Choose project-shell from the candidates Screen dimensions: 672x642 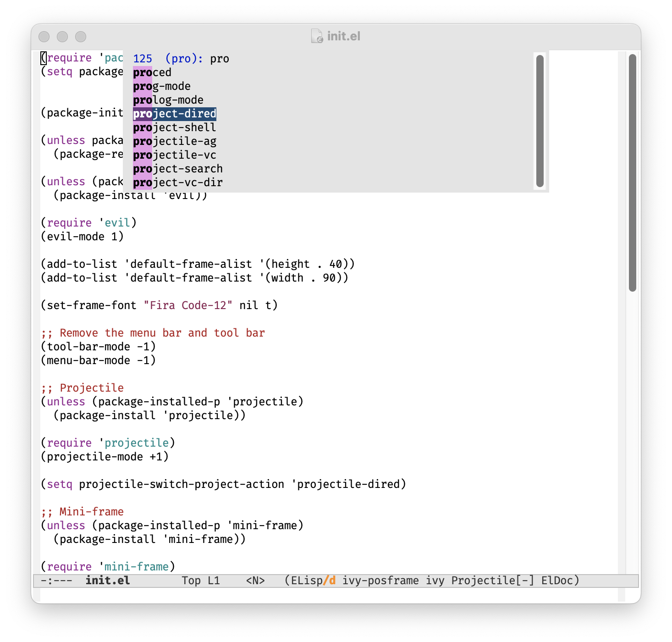click(175, 127)
